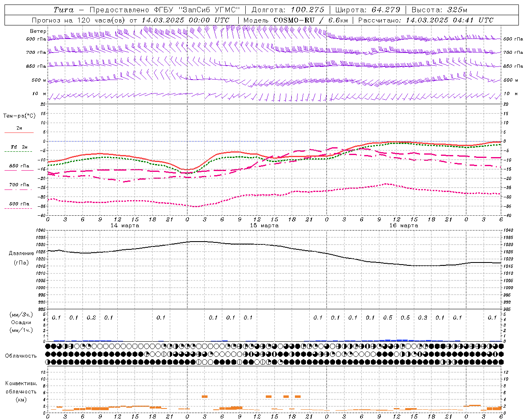Click the right-side "700 гПа" wind level label
This screenshot has height=420, width=525.
click(513, 52)
